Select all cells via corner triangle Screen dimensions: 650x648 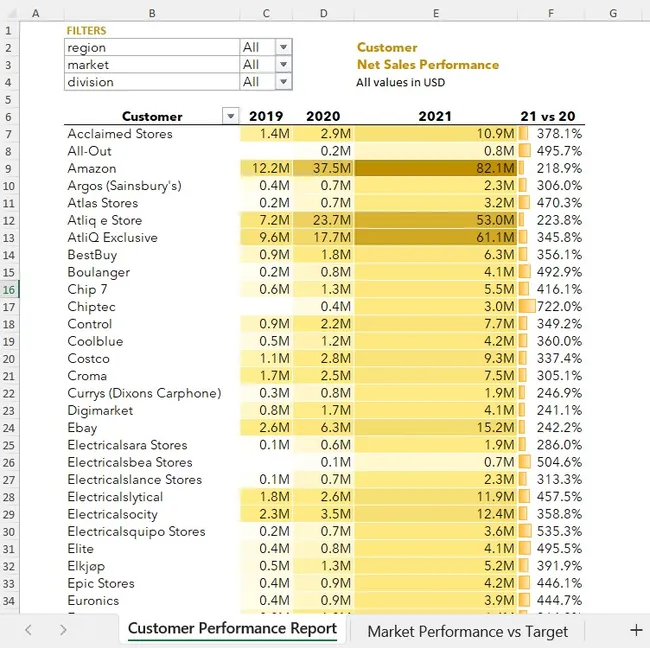pos(11,13)
